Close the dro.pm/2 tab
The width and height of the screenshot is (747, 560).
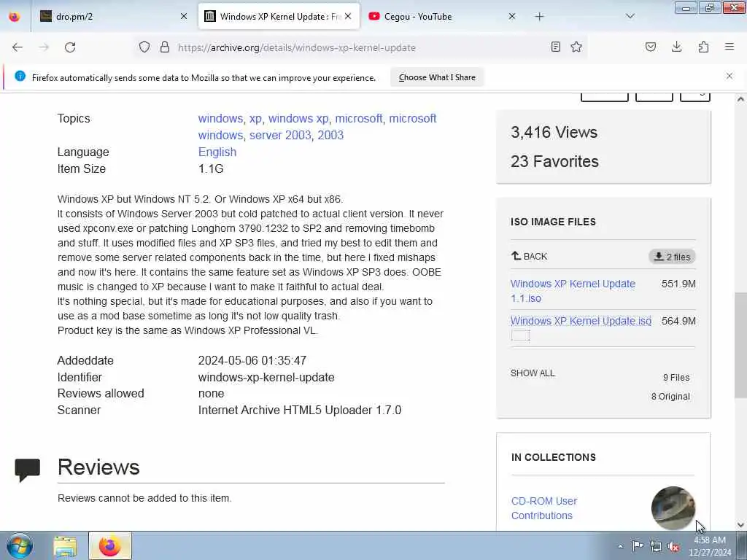[x=184, y=16]
